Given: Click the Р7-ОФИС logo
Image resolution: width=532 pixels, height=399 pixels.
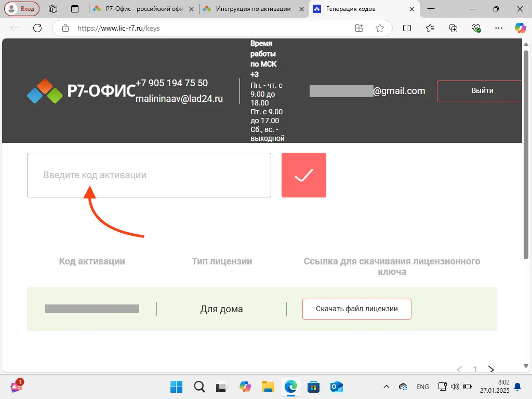Looking at the screenshot, I should (81, 91).
